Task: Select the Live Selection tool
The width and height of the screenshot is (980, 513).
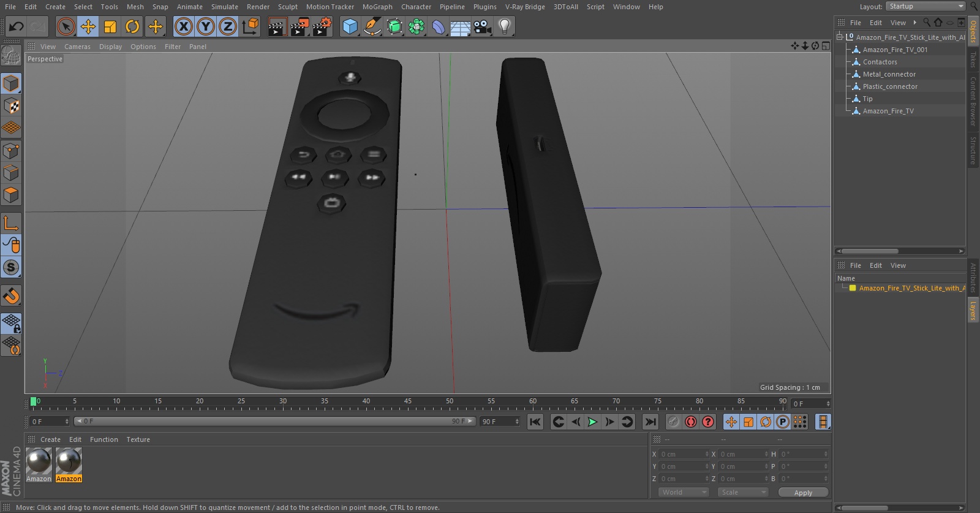Action: (x=66, y=26)
